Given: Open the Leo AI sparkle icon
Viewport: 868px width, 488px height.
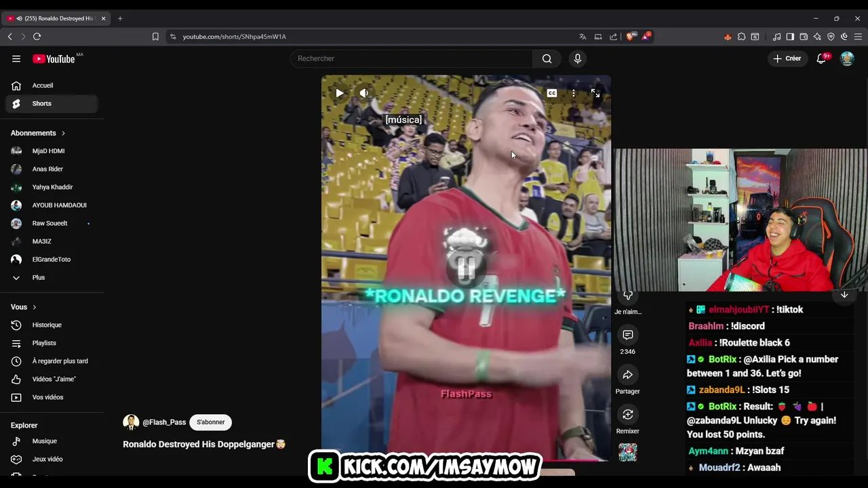Looking at the screenshot, I should [x=817, y=37].
